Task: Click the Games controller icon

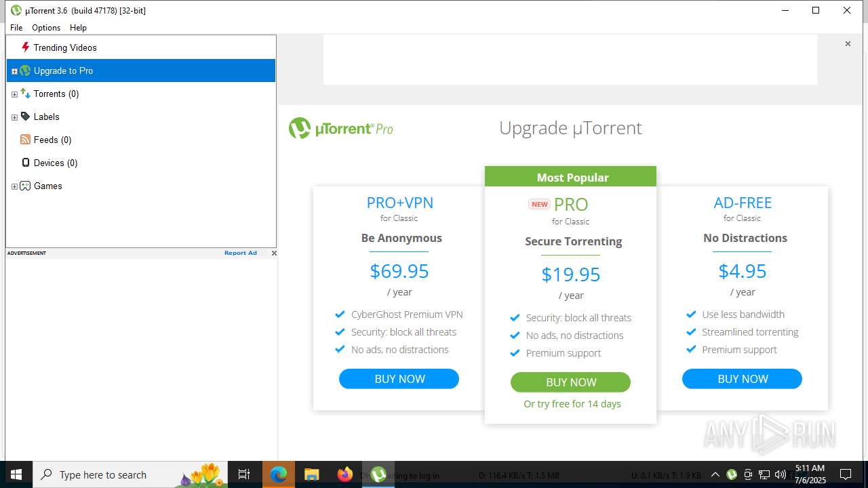Action: pos(25,186)
